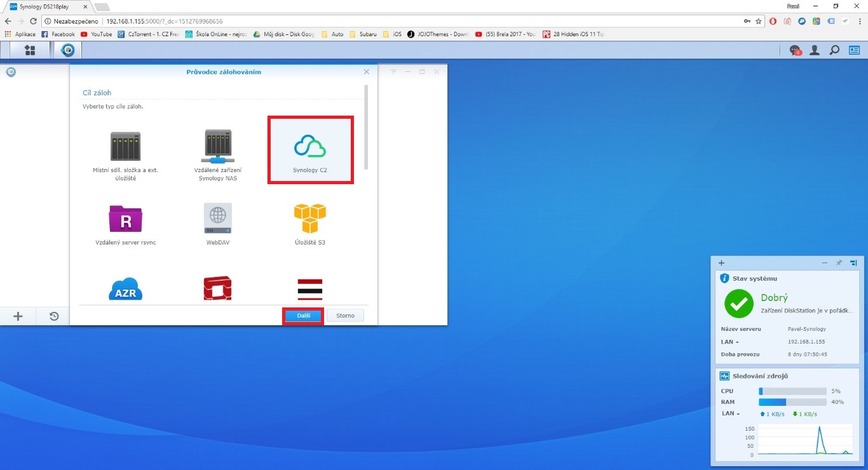Viewport: 868px width, 470px height.
Task: Expand LAN dropdown in Sledování zdrojů widget
Action: [730, 413]
